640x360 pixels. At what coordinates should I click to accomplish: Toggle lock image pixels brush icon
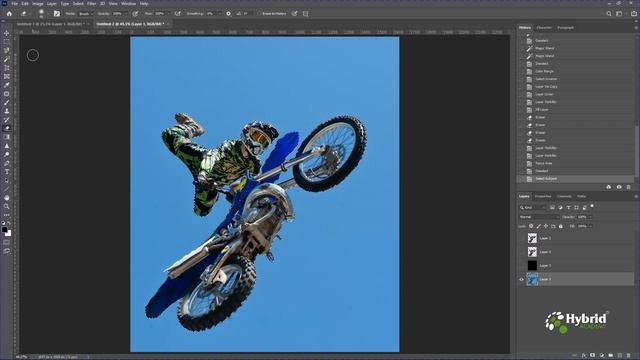tap(538, 226)
